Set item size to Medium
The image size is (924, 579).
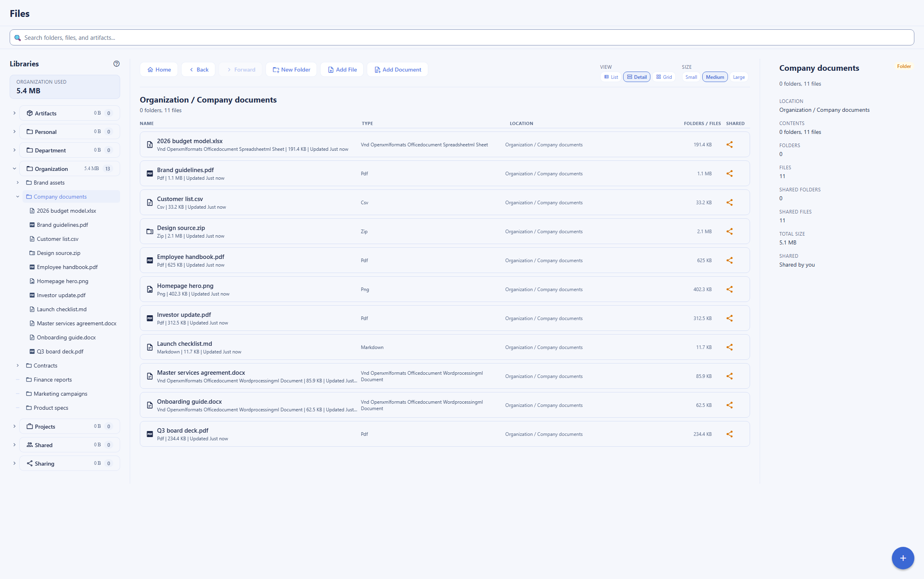coord(715,77)
